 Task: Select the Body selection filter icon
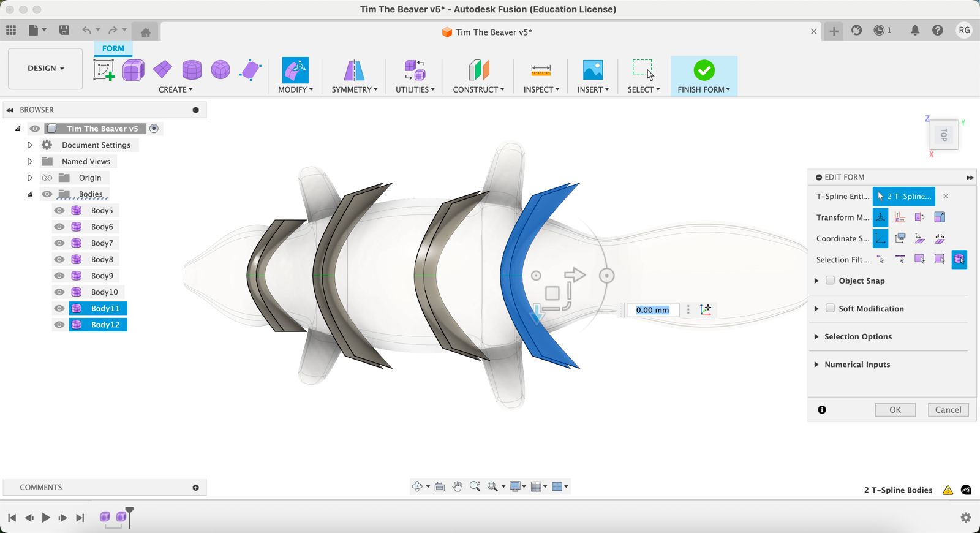coord(959,259)
